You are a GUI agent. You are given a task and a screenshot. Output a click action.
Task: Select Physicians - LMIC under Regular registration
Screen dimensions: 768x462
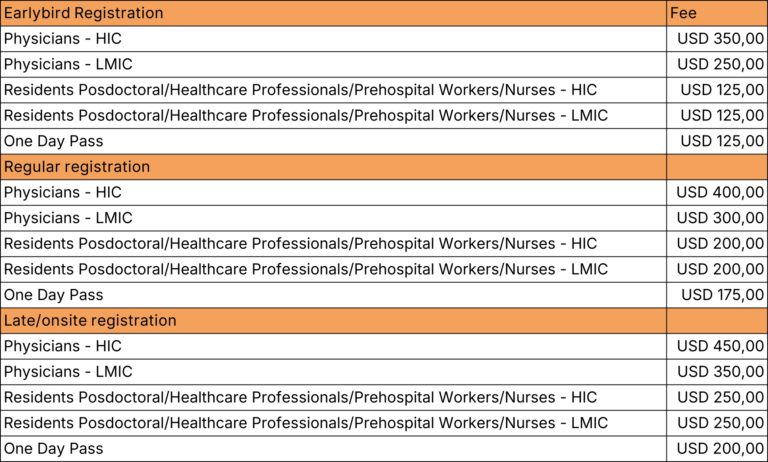click(68, 218)
